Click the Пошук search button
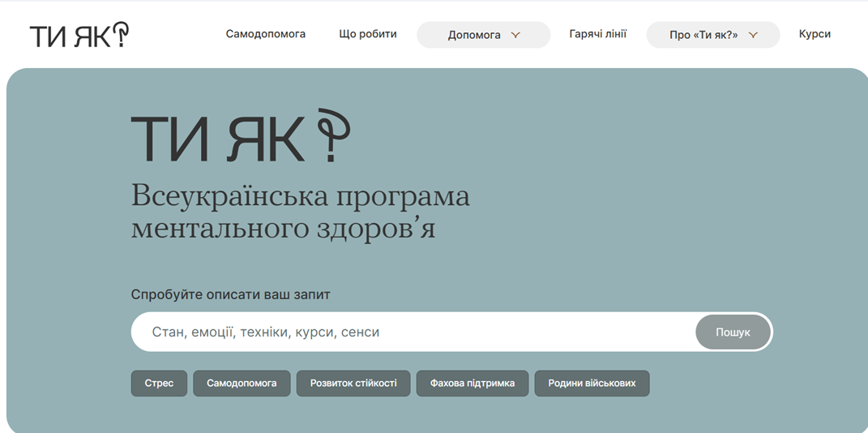The image size is (868, 433). [x=733, y=332]
